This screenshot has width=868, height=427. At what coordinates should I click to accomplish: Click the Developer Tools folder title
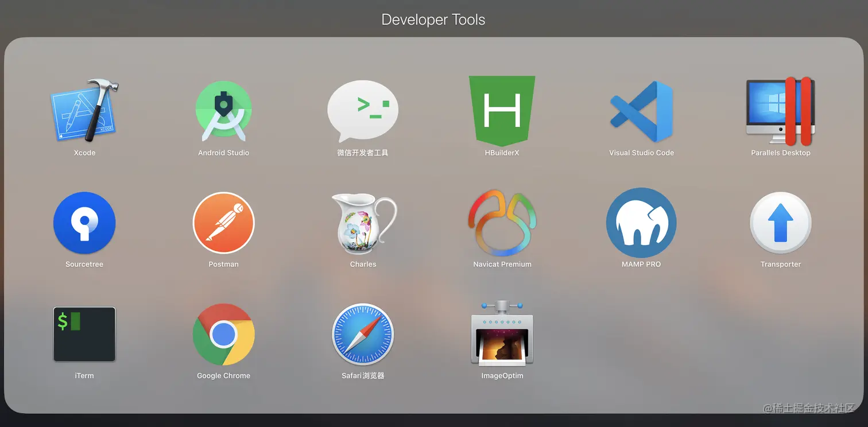pyautogui.click(x=433, y=20)
